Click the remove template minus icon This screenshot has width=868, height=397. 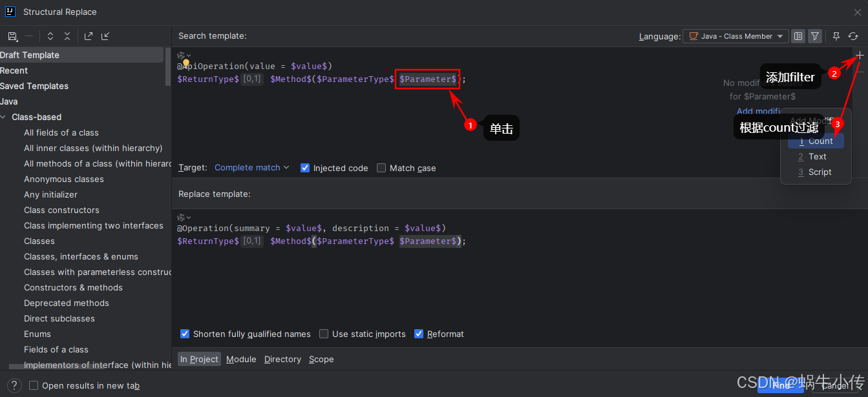pos(29,36)
